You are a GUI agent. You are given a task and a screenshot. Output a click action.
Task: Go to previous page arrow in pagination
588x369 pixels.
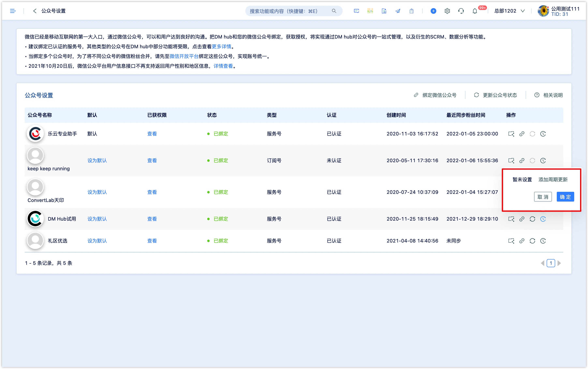(542, 263)
